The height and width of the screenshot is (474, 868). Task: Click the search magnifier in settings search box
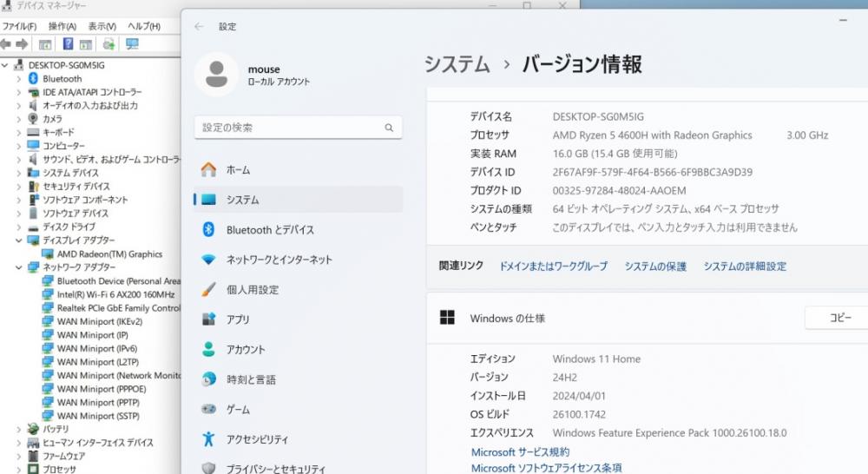coord(389,128)
